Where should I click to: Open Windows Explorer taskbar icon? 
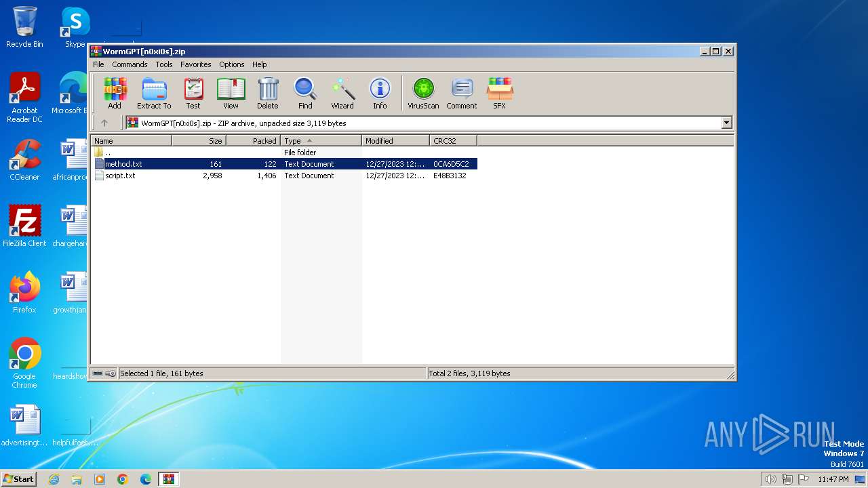point(77,479)
